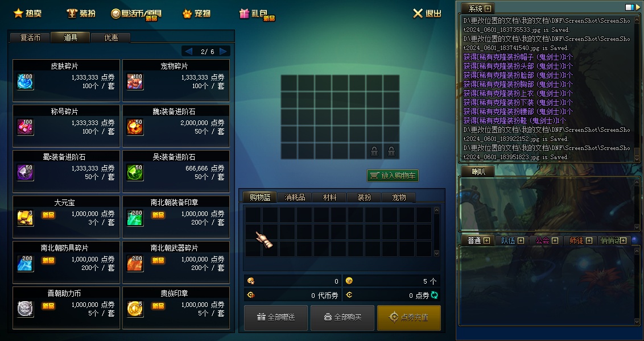Refresh the 点券 balance with green arrows
Screen dimensions: 644x341
click(434, 295)
